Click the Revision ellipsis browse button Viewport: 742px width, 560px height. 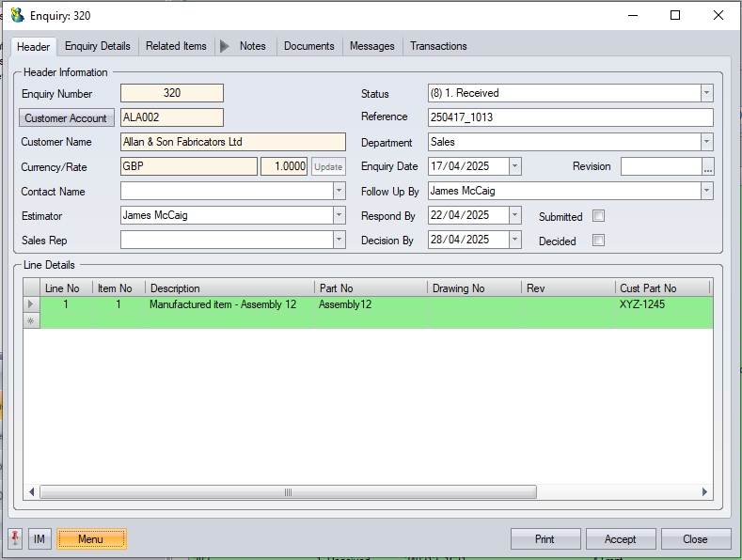[708, 167]
